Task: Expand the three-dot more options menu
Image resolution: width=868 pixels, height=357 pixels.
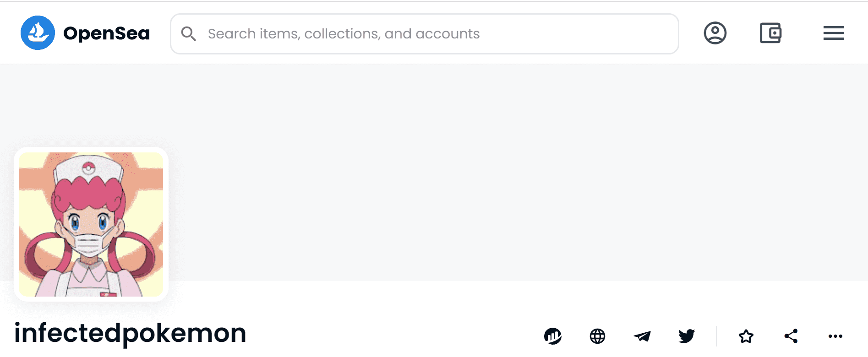Action: (x=835, y=336)
